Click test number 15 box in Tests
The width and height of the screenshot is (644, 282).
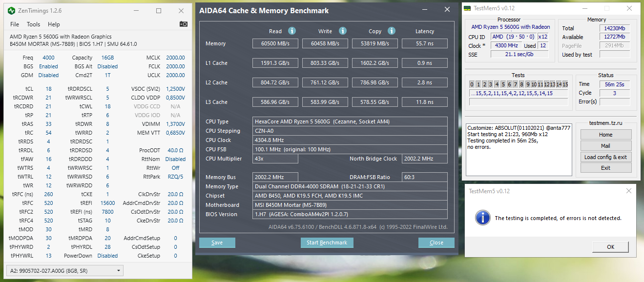click(x=565, y=84)
